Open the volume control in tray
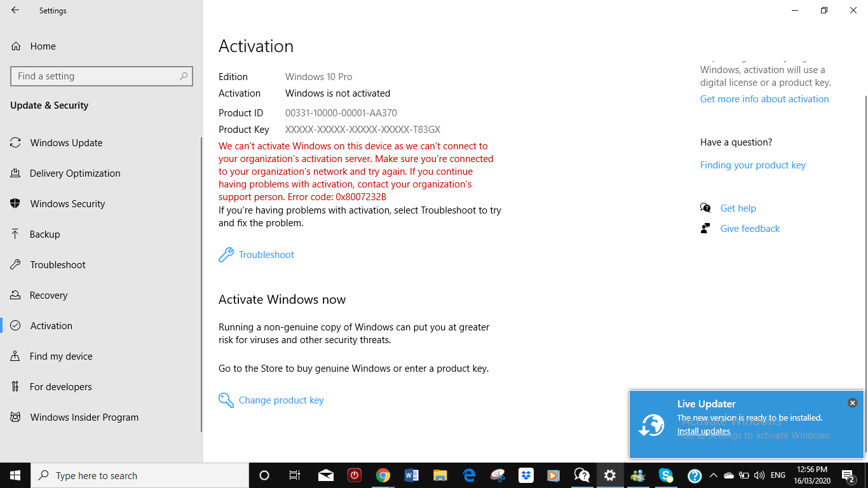Screen dimensions: 868x488 coord(759,475)
